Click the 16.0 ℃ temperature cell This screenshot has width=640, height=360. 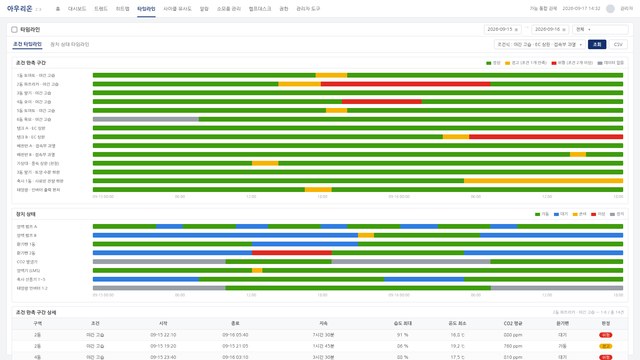(x=457, y=335)
